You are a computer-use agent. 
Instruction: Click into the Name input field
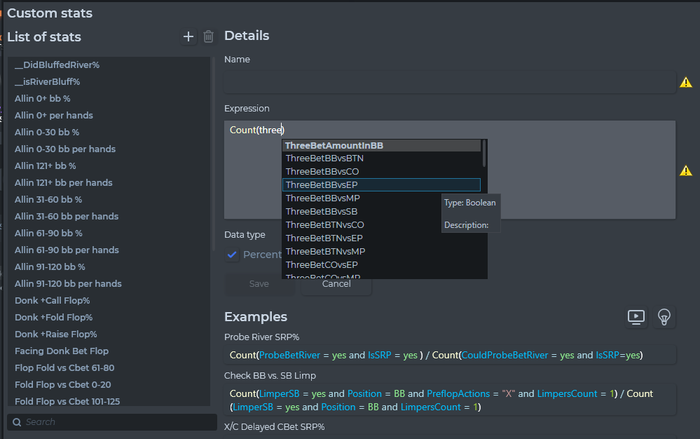[445, 83]
